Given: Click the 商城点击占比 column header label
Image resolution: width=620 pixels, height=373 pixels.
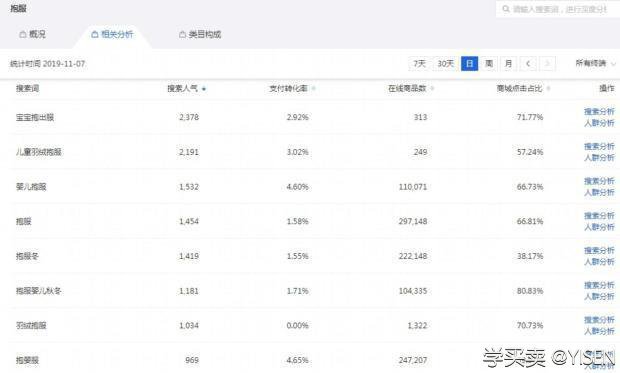Looking at the screenshot, I should 519,89.
